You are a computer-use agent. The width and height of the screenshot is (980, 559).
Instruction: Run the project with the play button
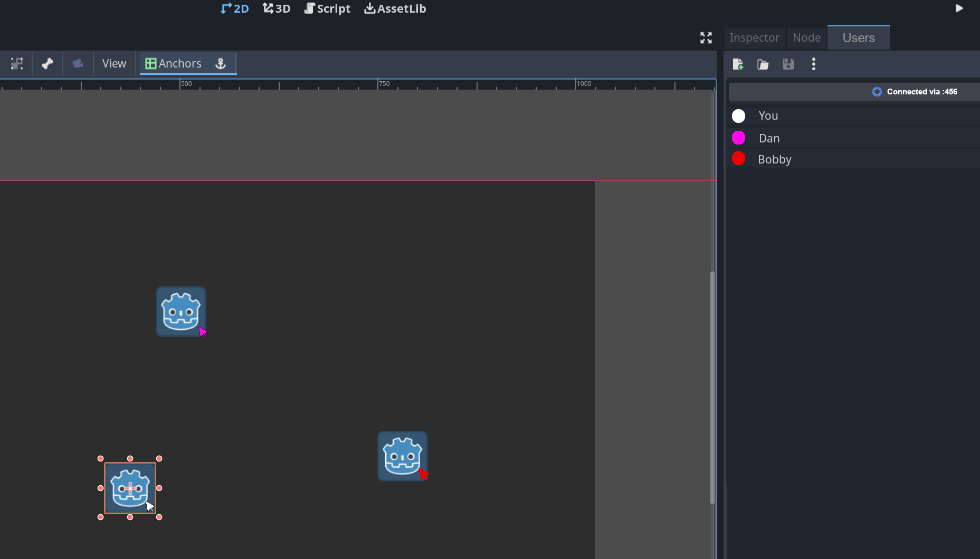[x=959, y=8]
